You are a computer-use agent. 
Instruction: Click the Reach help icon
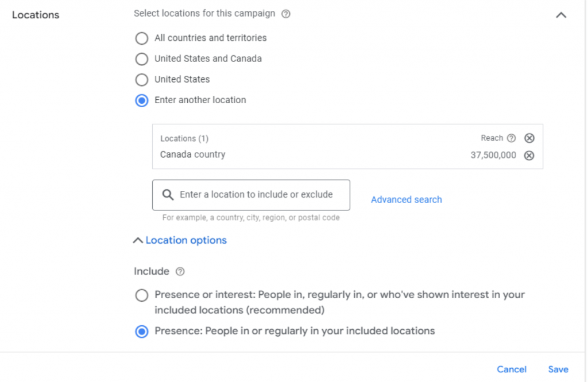(x=511, y=138)
